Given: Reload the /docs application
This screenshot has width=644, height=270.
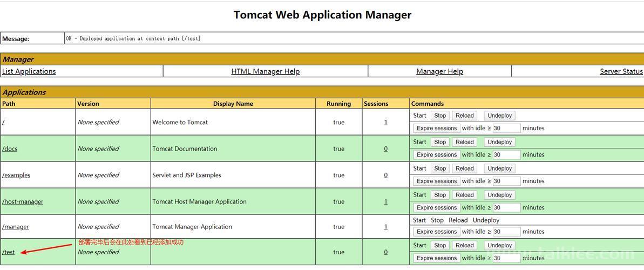Looking at the screenshot, I should point(465,142).
